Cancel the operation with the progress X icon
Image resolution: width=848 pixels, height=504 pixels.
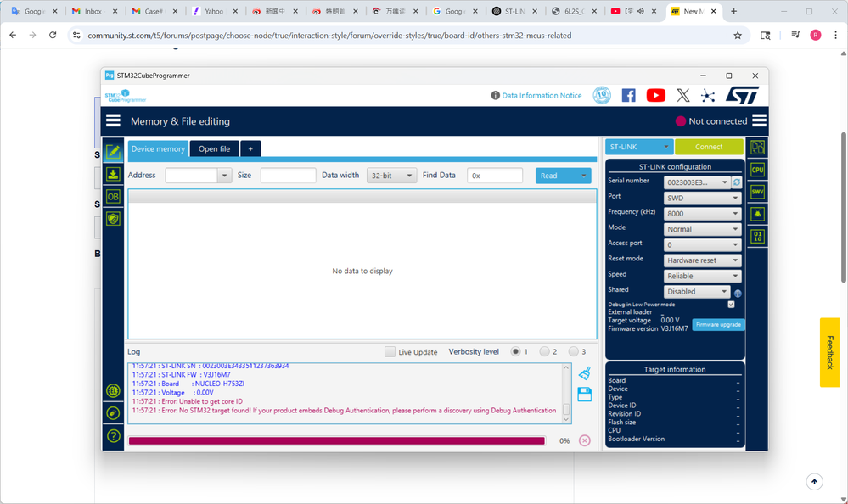point(585,440)
